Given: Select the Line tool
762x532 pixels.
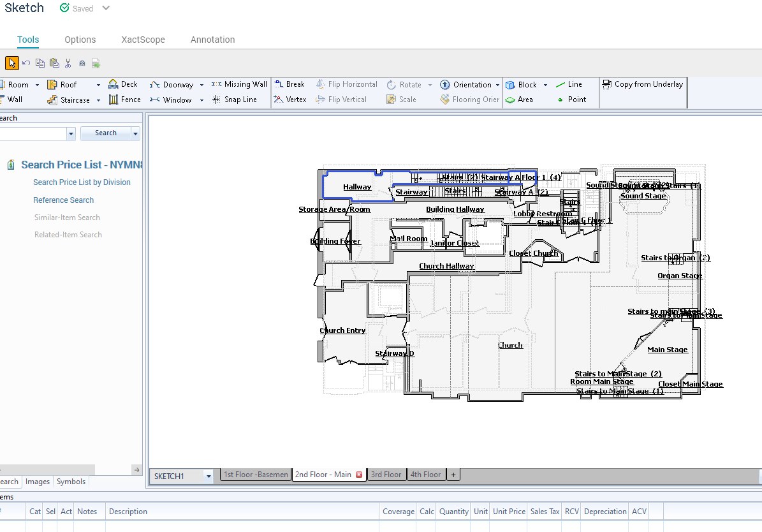Looking at the screenshot, I should pyautogui.click(x=569, y=84).
